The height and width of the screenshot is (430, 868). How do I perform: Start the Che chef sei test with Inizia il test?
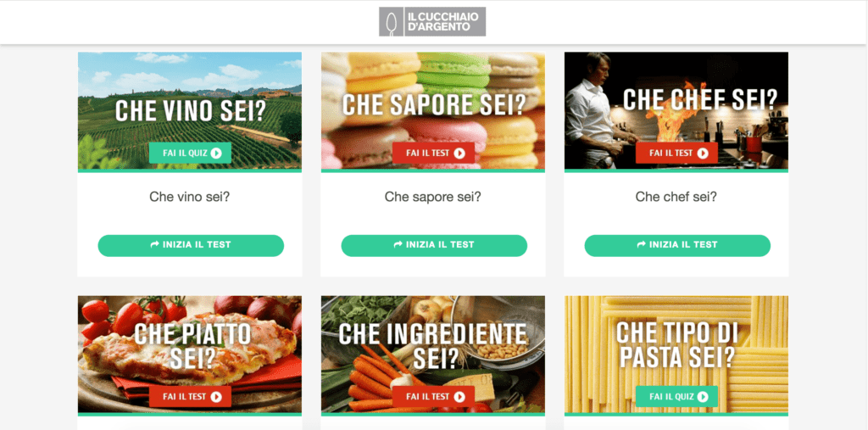pos(677,245)
